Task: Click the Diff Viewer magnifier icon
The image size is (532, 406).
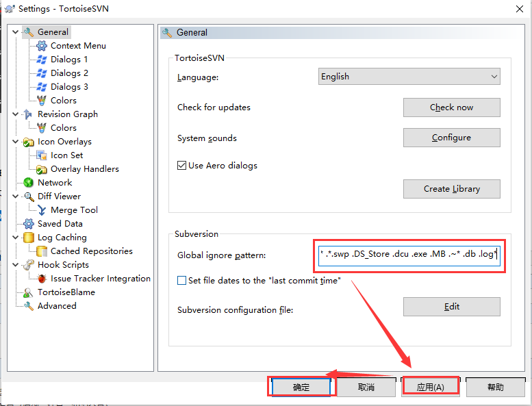Action: tap(29, 196)
